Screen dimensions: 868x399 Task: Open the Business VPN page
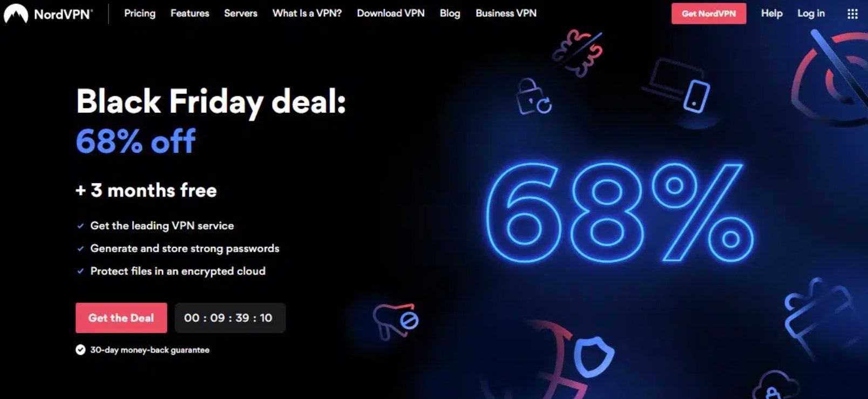coord(506,13)
